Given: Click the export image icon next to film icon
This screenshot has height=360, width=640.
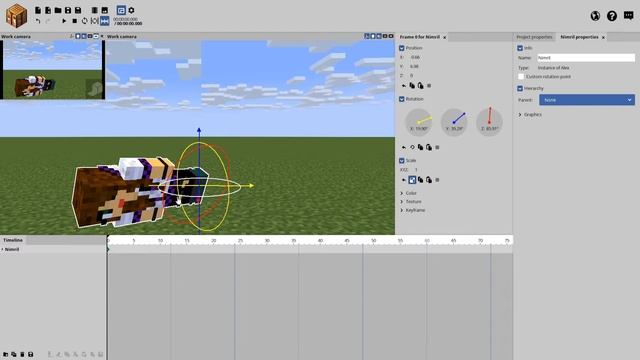Looking at the screenshot, I should coord(105,10).
